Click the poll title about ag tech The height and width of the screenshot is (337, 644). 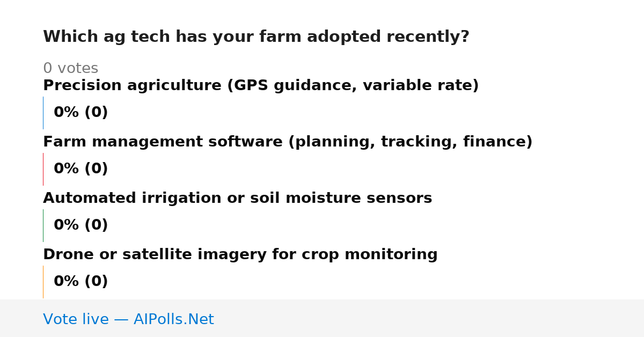pos(256,37)
